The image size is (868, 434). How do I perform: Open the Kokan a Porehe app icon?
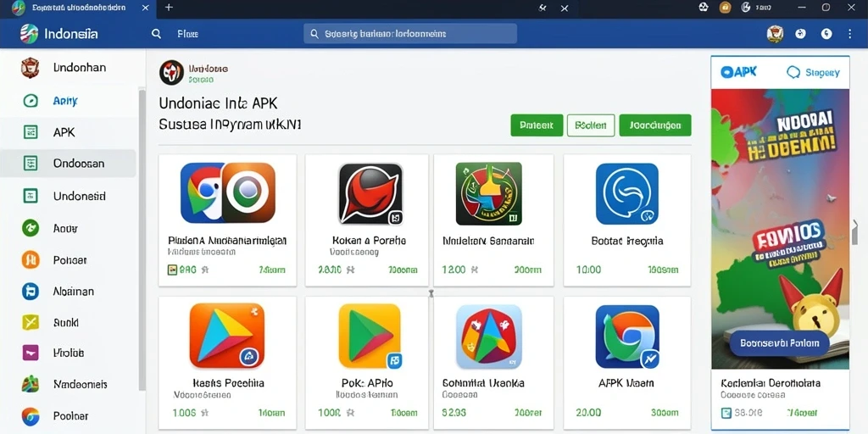pos(370,194)
